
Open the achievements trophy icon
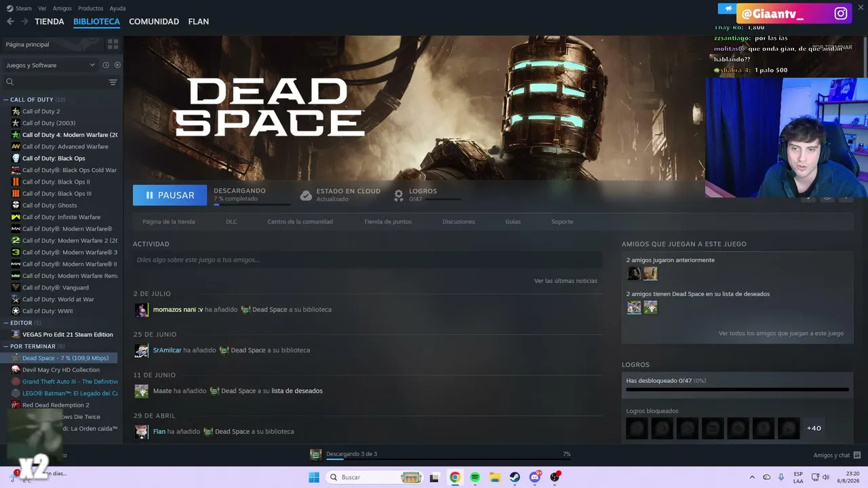coord(399,195)
